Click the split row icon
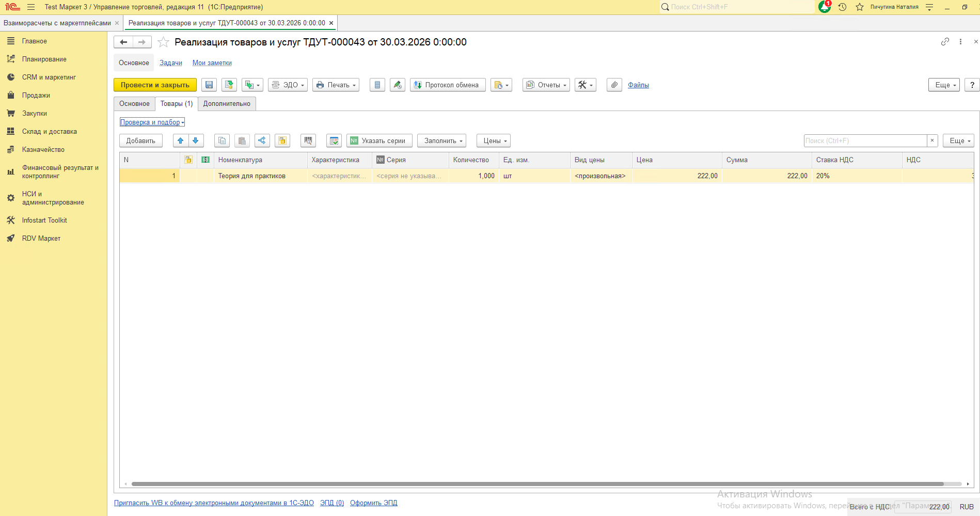The width and height of the screenshot is (980, 516). [x=262, y=141]
